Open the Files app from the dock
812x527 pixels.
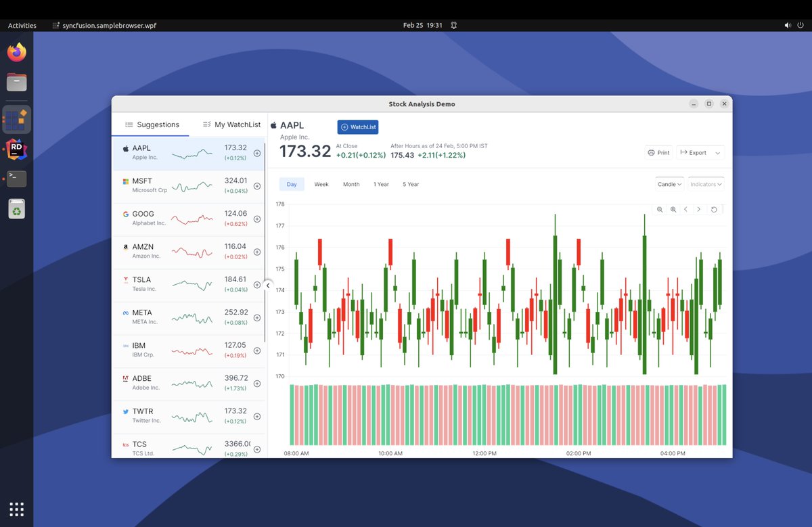(x=17, y=83)
